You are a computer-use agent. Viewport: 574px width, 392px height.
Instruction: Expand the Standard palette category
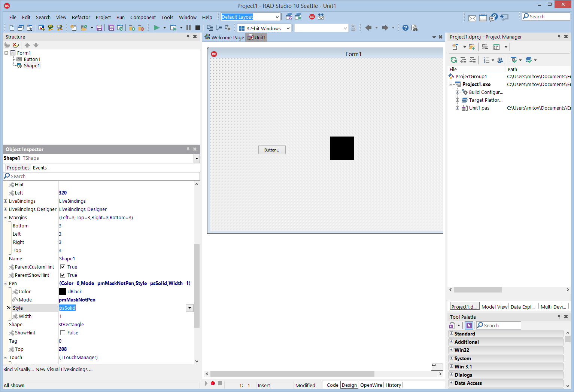tap(452, 334)
